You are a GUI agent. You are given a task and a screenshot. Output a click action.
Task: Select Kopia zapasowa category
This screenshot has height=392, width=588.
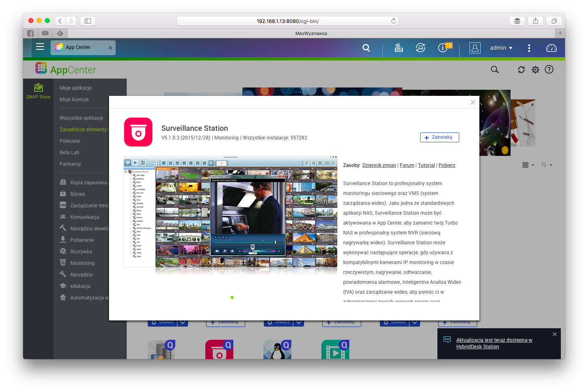[x=84, y=182]
